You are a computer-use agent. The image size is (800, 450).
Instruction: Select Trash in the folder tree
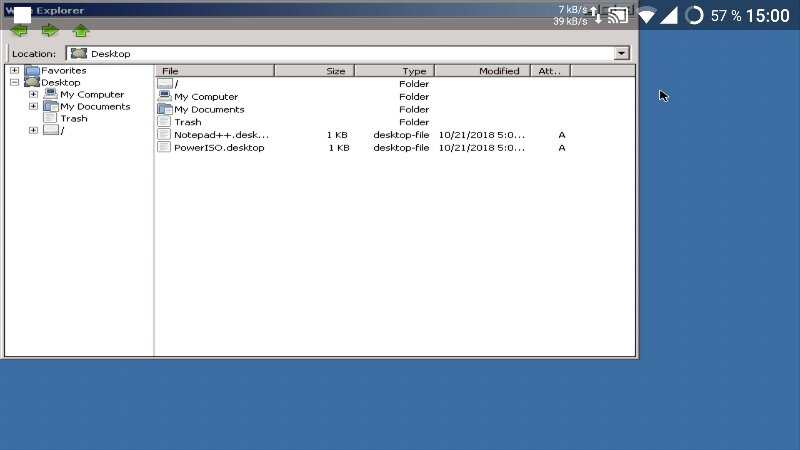tap(73, 118)
